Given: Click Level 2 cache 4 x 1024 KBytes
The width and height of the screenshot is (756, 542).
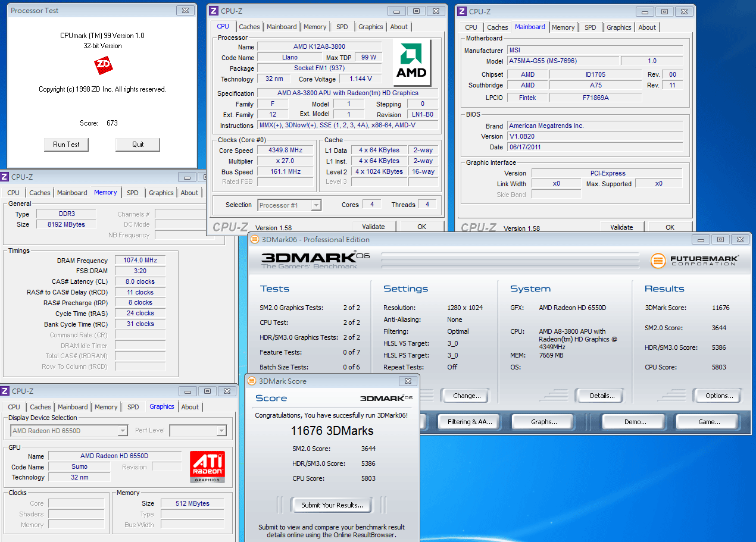Looking at the screenshot, I should (x=380, y=172).
